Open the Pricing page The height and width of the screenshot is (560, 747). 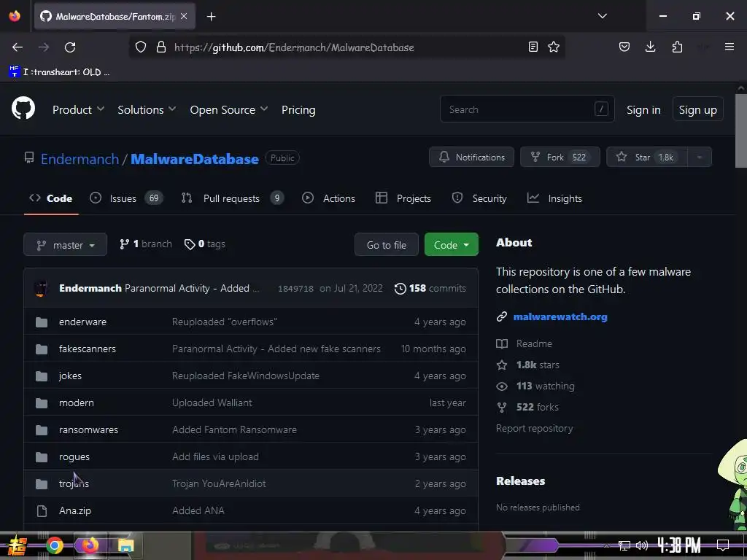[x=298, y=109]
